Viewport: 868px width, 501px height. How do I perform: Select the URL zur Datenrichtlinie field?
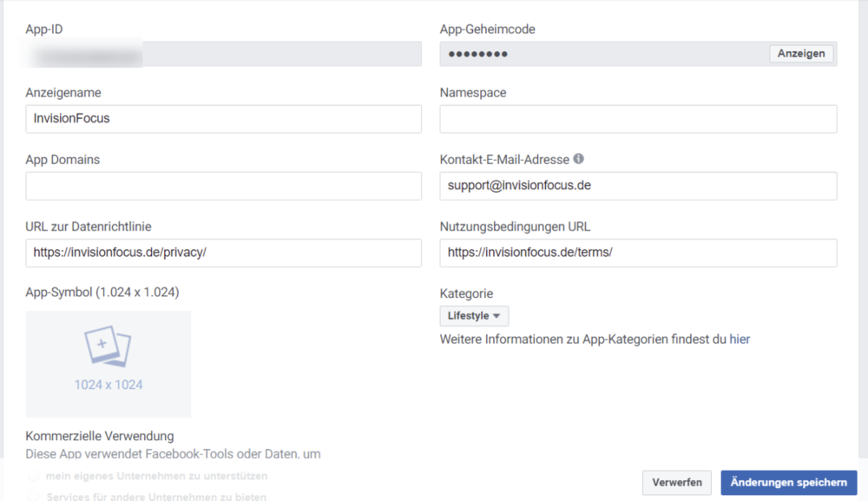coord(222,252)
